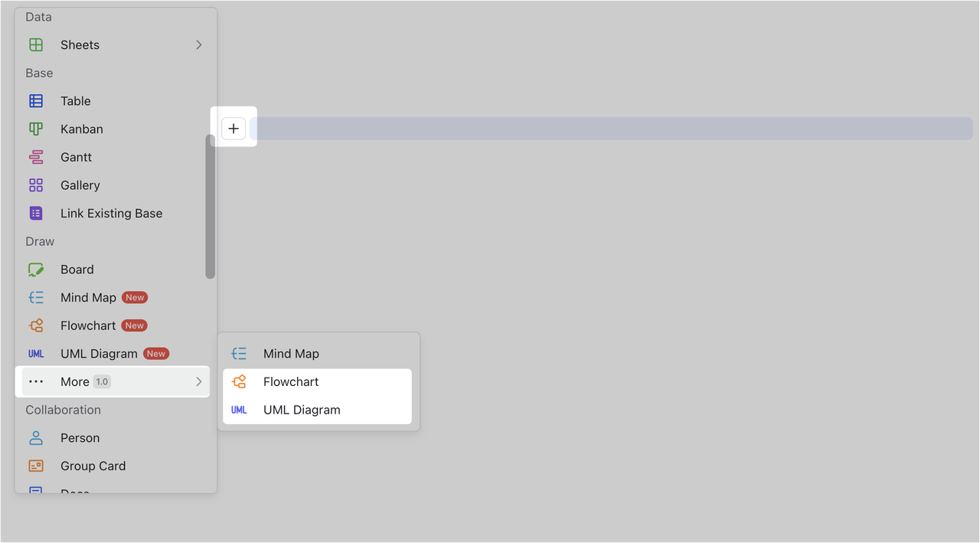Click the Table icon under Base
Screen dimensions: 980x543
tap(35, 100)
